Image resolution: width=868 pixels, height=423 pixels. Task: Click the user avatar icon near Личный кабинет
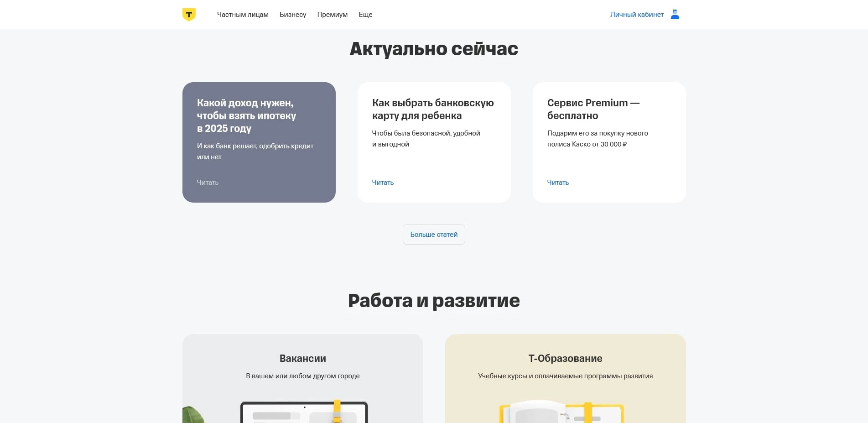[675, 14]
